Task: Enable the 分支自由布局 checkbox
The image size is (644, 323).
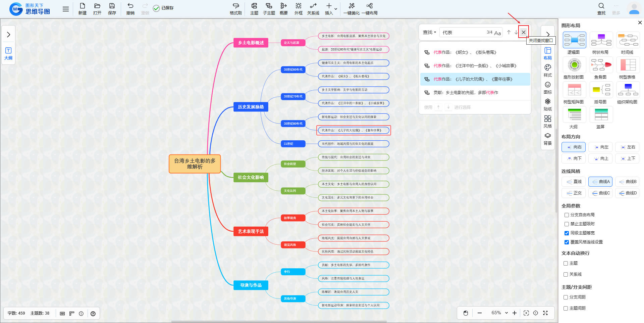Action: coord(567,215)
